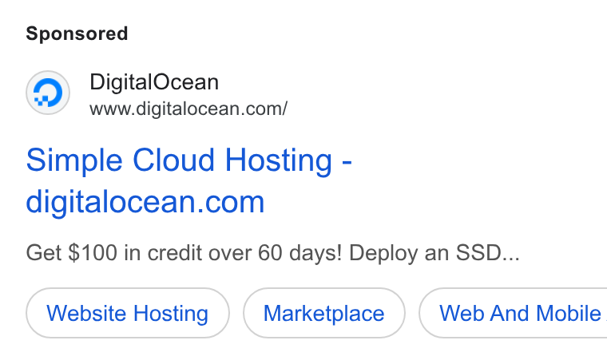Click the word Simple in the ad title
The width and height of the screenshot is (607, 364).
[74, 160]
